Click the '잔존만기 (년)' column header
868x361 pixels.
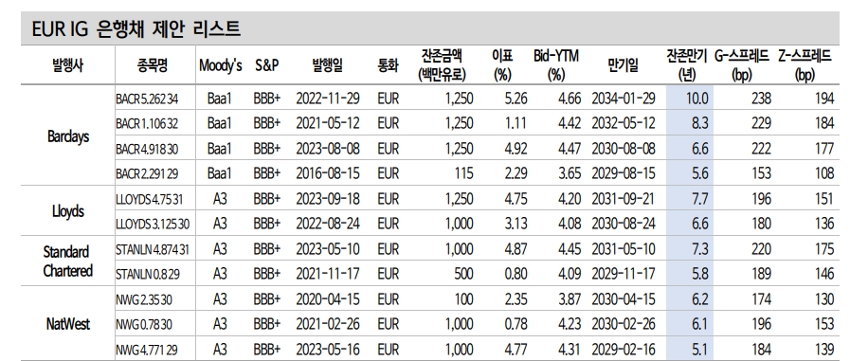coord(686,64)
